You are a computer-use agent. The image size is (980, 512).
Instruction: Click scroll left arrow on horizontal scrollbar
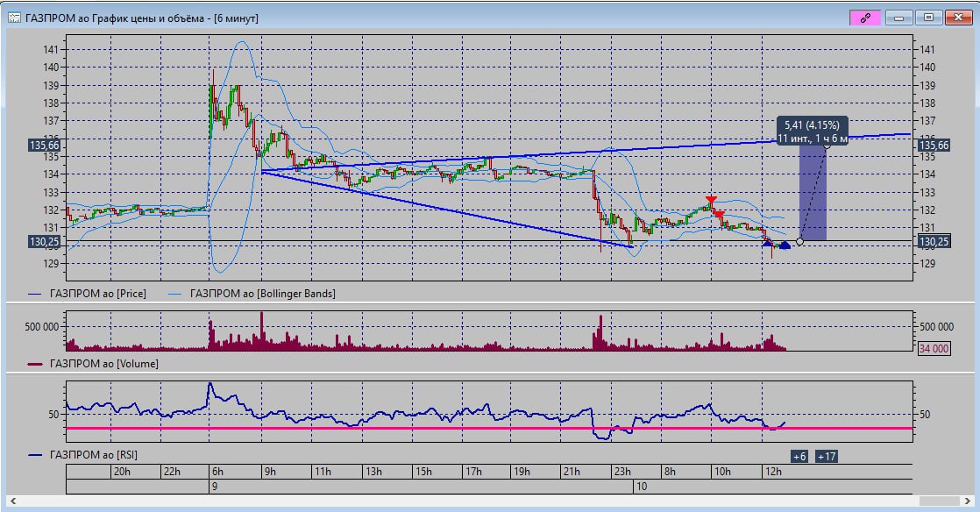[14, 501]
